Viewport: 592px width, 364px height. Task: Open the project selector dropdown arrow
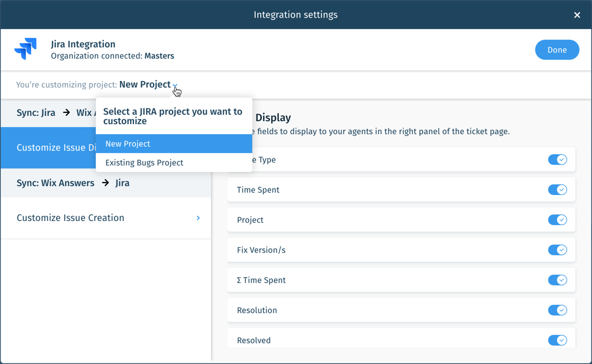click(x=175, y=85)
